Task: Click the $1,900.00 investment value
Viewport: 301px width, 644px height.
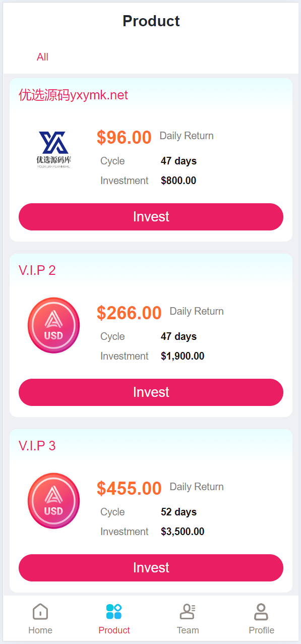Action: click(183, 356)
